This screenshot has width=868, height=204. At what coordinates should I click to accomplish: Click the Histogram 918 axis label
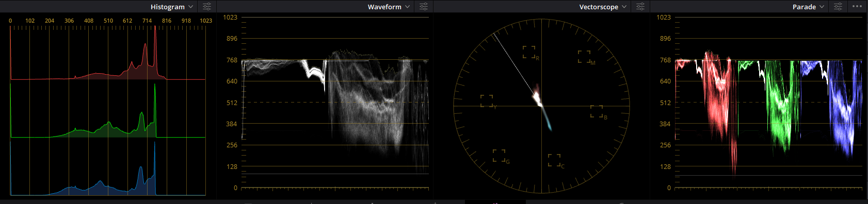(186, 21)
